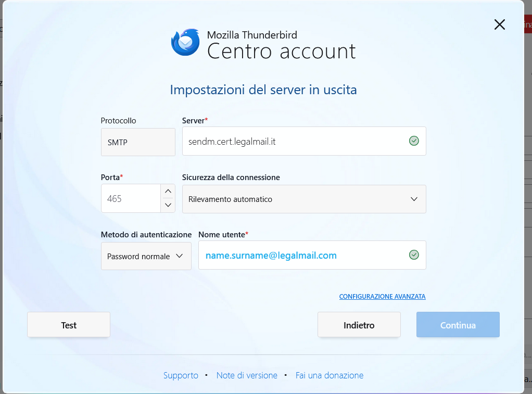The image size is (532, 394).
Task: Click the Thunderbird logo icon
Action: pos(185,42)
